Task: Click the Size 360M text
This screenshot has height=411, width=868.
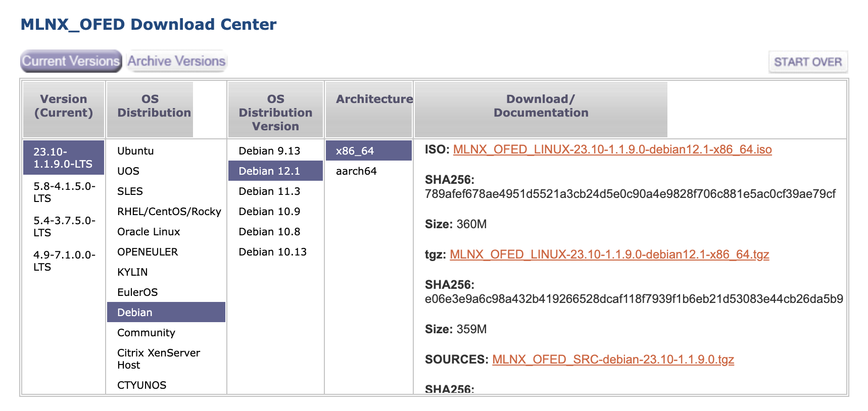Action: [456, 224]
